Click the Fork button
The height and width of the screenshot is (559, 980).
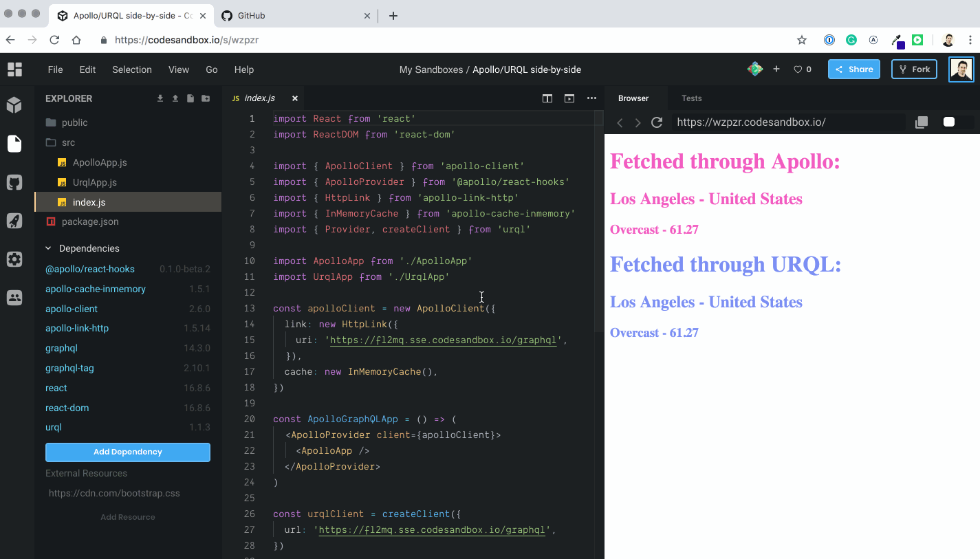coord(914,69)
